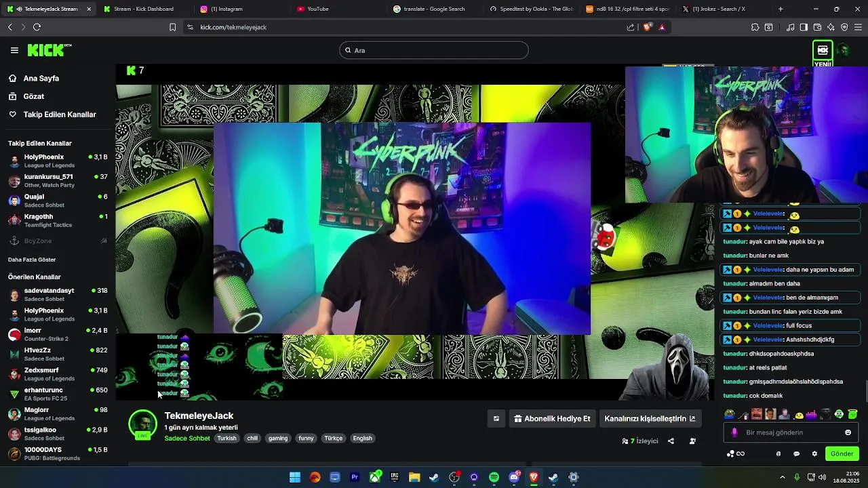Open sadevatandasyt recommended channel
The width and height of the screenshot is (868, 488).
[x=58, y=294]
